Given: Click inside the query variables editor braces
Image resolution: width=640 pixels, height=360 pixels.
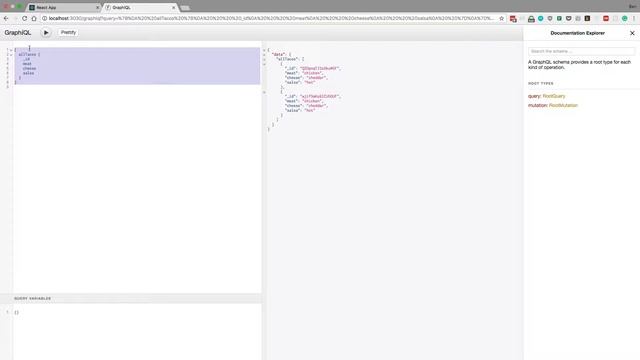Looking at the screenshot, I should [x=16, y=312].
